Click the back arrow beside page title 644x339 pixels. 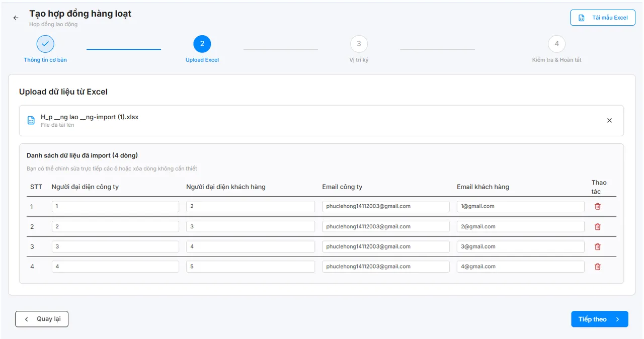click(x=16, y=18)
